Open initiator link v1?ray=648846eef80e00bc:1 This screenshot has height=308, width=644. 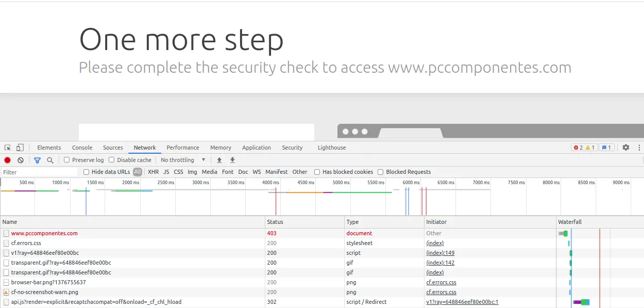point(462,302)
